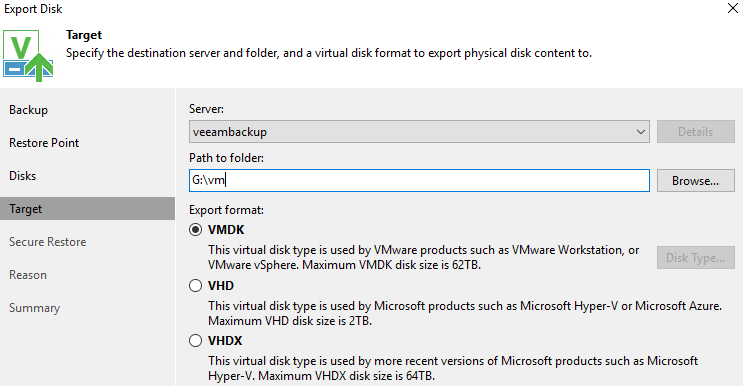
Task: Open the Disk Type... options button
Action: point(696,258)
